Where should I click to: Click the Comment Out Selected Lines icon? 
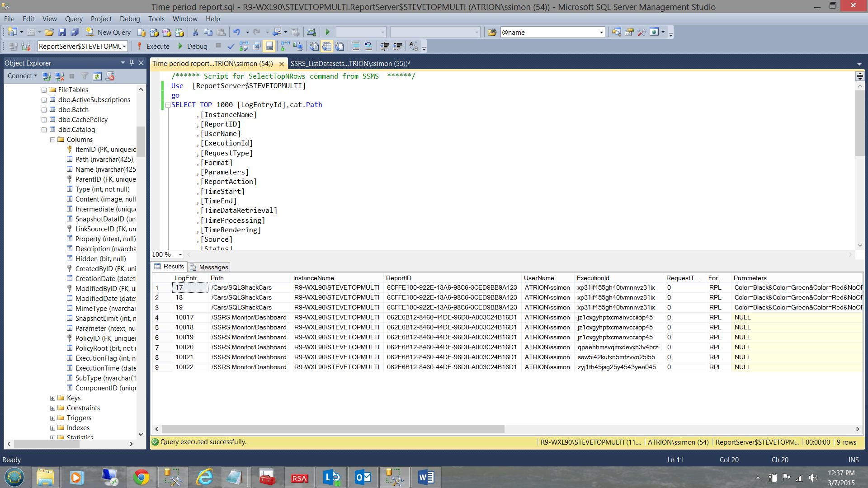coord(356,46)
